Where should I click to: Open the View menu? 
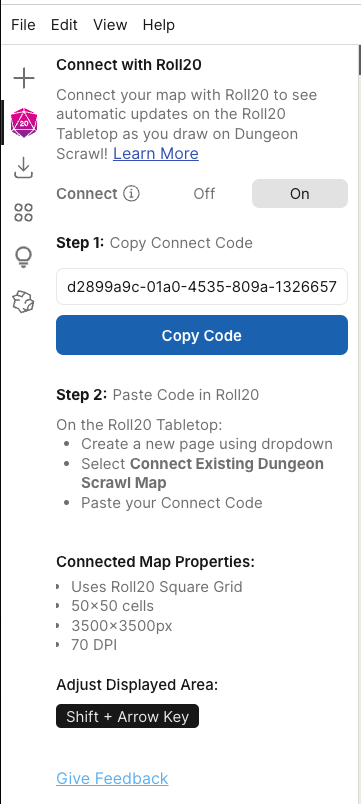tap(110, 25)
